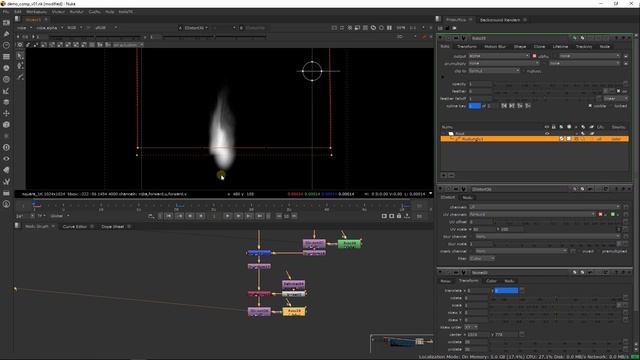
Task: Adjust the Roto opacity slider
Action: [558, 84]
